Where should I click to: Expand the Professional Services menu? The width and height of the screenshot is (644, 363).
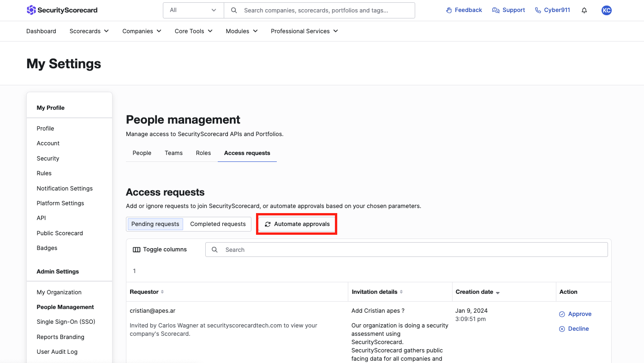[304, 31]
